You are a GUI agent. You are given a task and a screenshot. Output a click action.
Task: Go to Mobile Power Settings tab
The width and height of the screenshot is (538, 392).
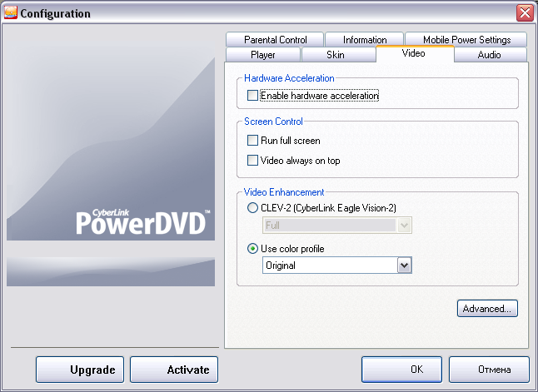[466, 39]
